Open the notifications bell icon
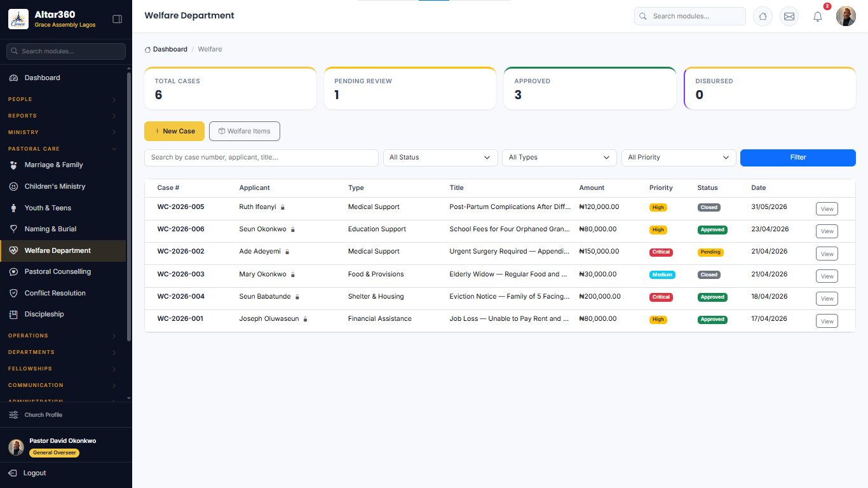Image resolution: width=868 pixels, height=488 pixels. 818,17
